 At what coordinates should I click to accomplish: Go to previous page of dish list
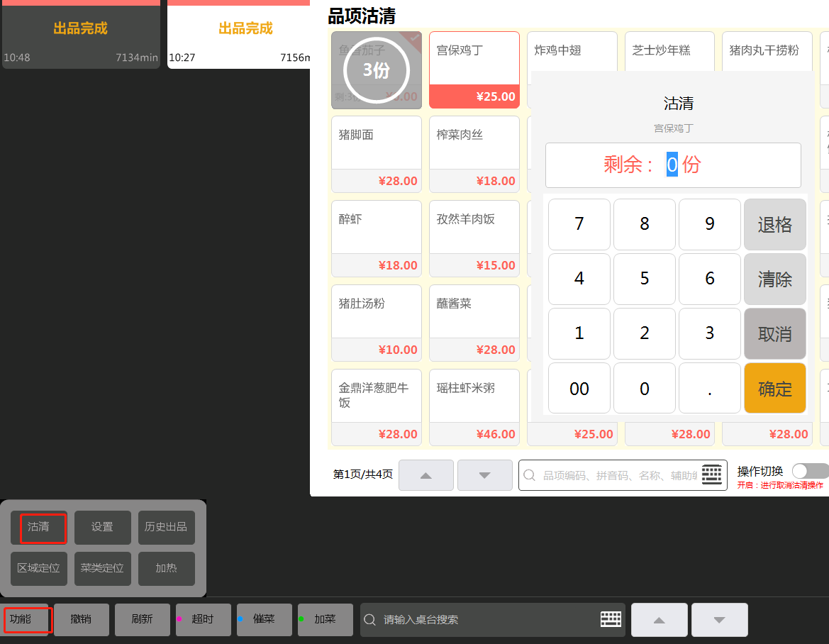pos(426,475)
